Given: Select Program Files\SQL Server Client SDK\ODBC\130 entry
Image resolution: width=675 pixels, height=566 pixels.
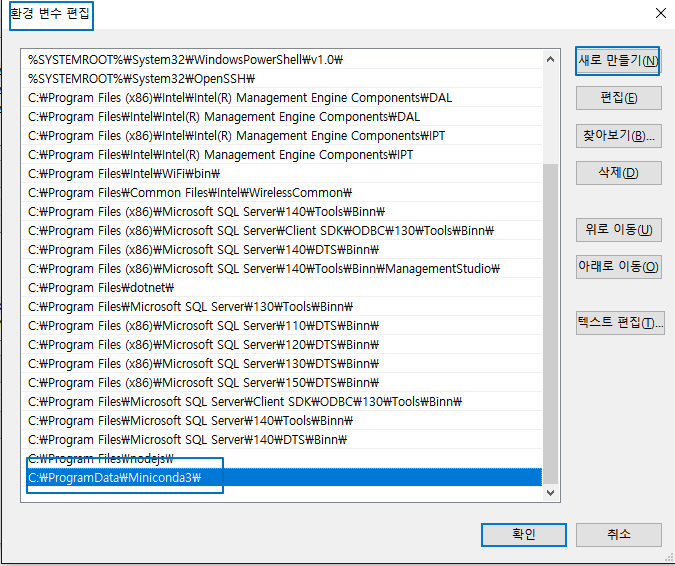Looking at the screenshot, I should [x=282, y=402].
